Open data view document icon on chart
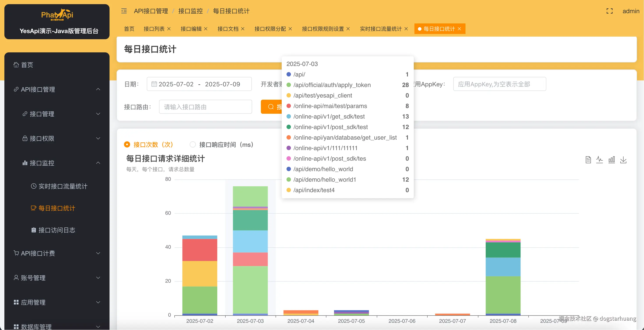The height and width of the screenshot is (330, 644). tap(588, 160)
